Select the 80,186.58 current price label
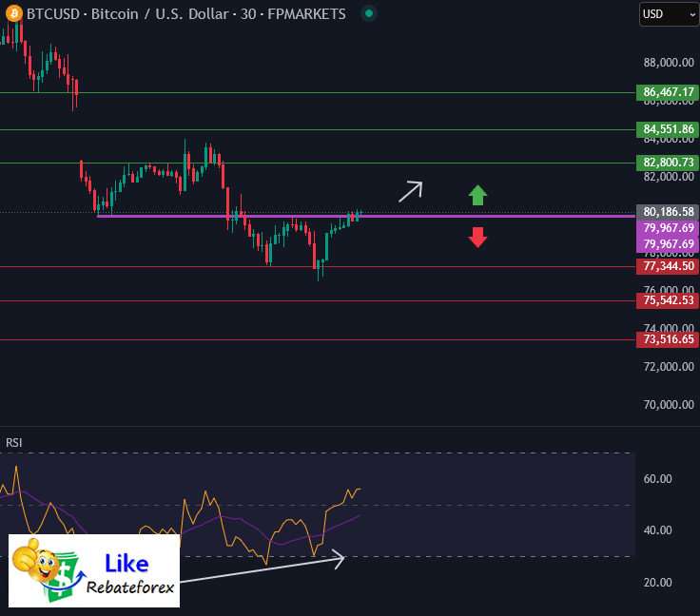Viewport: 700px width, 616px height. point(668,212)
